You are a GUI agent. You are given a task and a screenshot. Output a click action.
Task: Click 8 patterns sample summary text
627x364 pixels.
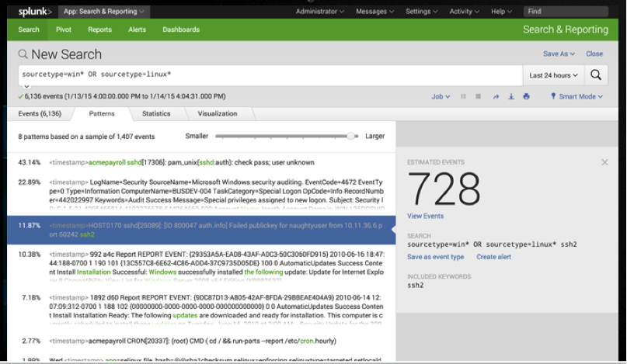point(86,137)
